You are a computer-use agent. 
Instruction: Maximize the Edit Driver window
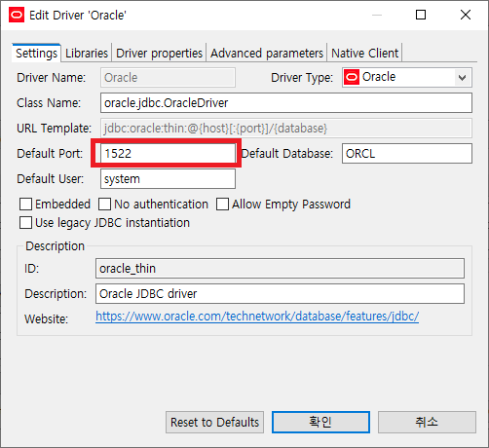pos(421,15)
